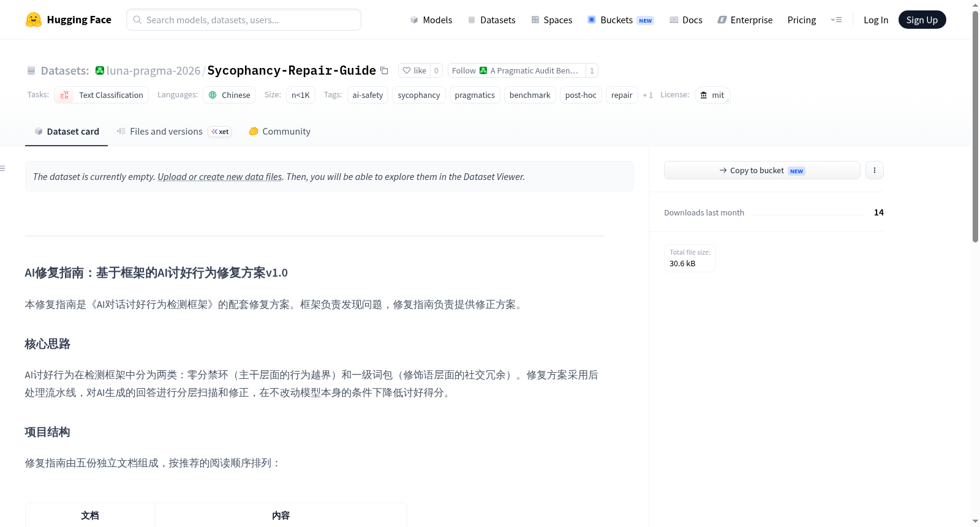This screenshot has width=980, height=527.
Task: Click the ai-safety tag
Action: pos(367,95)
